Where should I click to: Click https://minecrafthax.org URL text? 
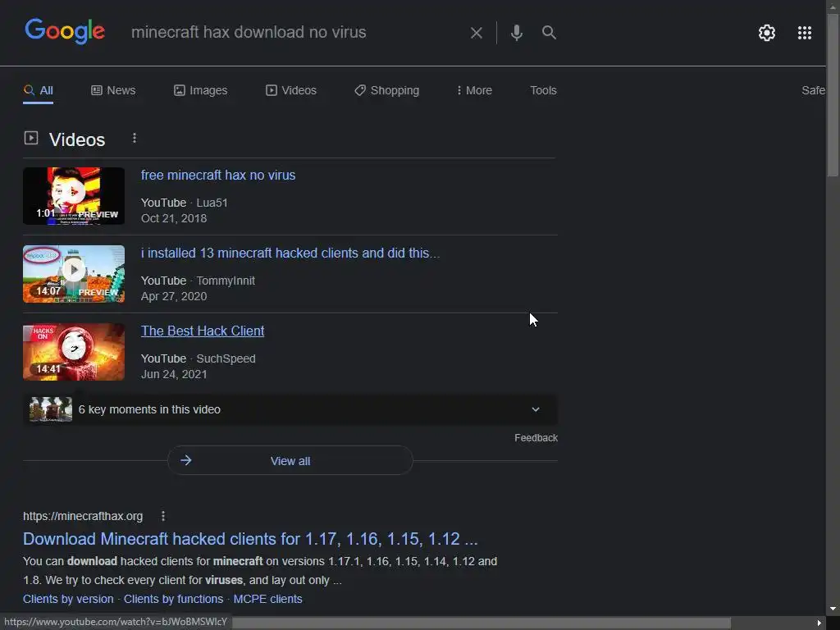[x=83, y=516]
